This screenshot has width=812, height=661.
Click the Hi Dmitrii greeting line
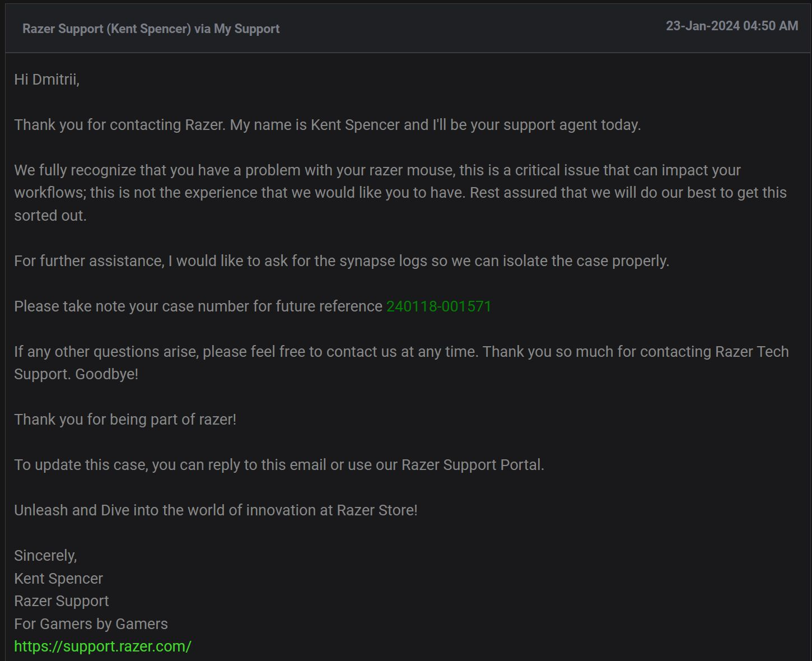(47, 80)
